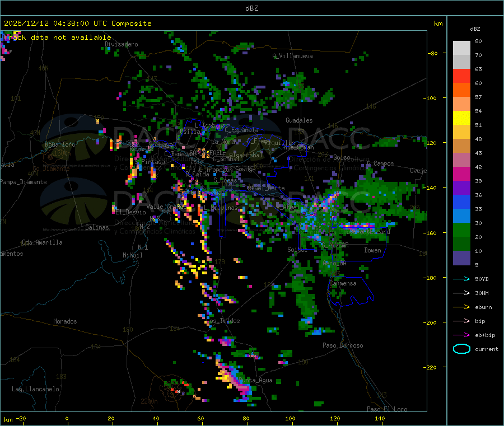This screenshot has width=504, height=426.
Task: Click the 'Bowen' map label
Action: click(373, 250)
